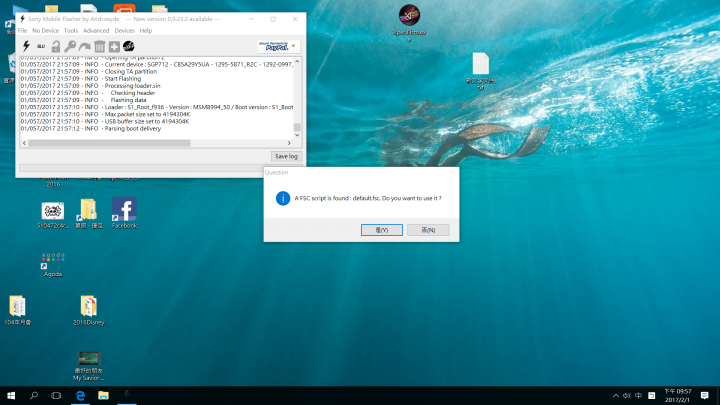Image resolution: width=720 pixels, height=405 pixels.
Task: Click the Flashtool taskbar icon
Action: [127, 395]
